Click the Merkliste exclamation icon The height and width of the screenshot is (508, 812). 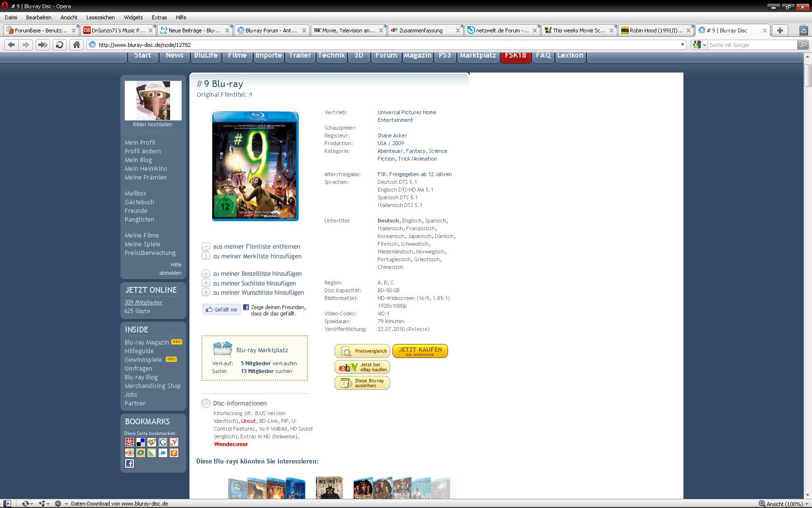click(x=206, y=256)
